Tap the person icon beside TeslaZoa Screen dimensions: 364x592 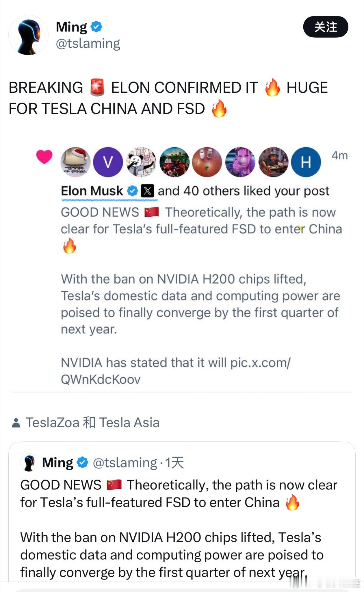[x=16, y=423]
